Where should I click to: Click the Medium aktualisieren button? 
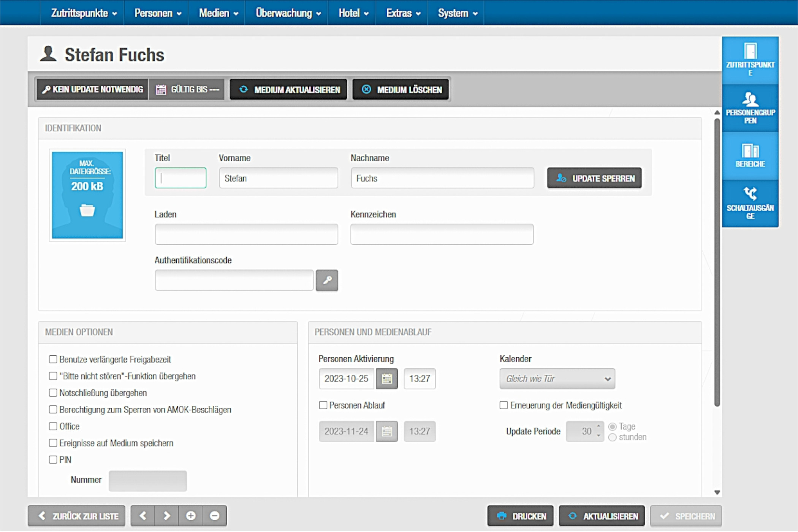coord(289,90)
